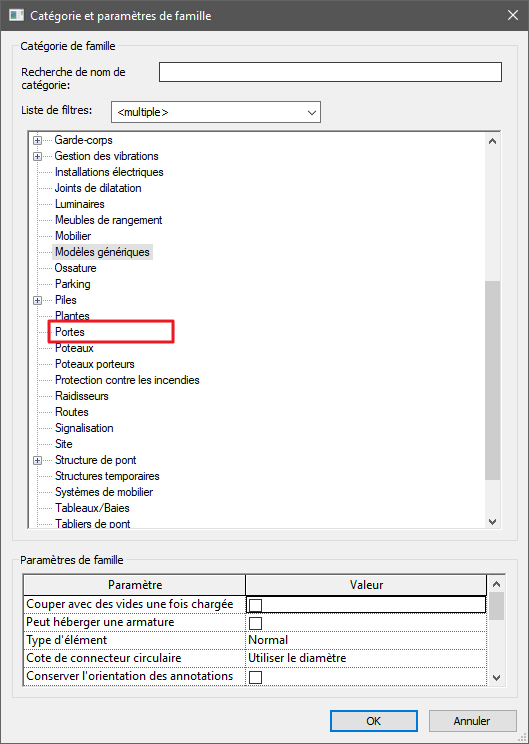Expand the Garde-corps tree node

click(37, 140)
